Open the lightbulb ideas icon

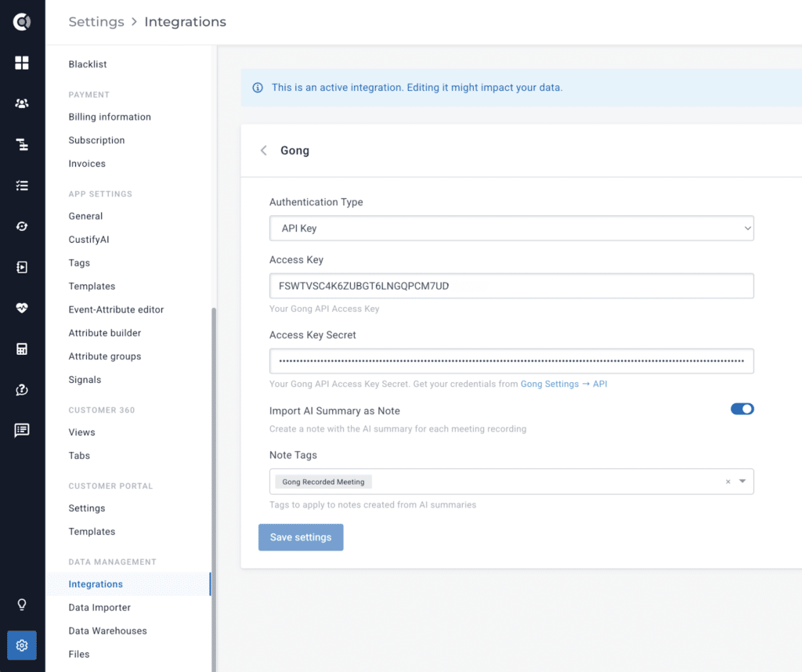(x=21, y=605)
